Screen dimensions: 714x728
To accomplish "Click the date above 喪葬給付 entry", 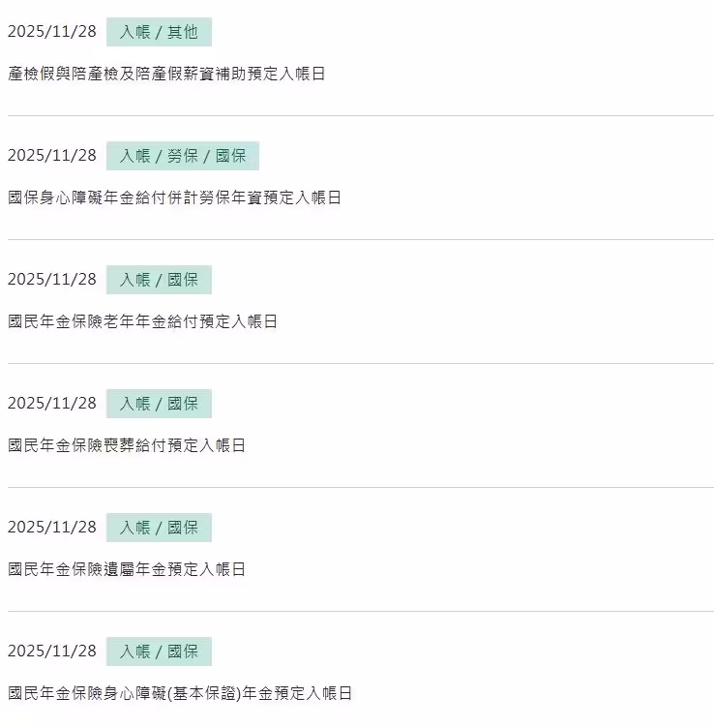I will point(52,404).
